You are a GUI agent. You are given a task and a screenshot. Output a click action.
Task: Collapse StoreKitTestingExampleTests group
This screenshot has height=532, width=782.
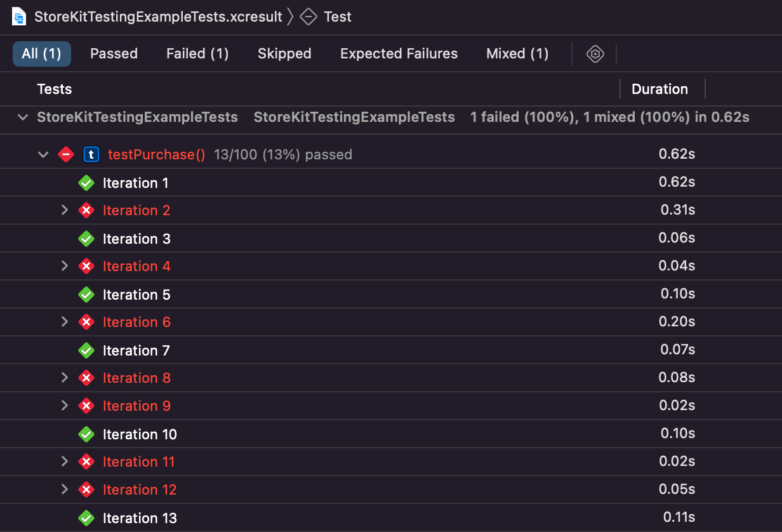[x=23, y=117]
